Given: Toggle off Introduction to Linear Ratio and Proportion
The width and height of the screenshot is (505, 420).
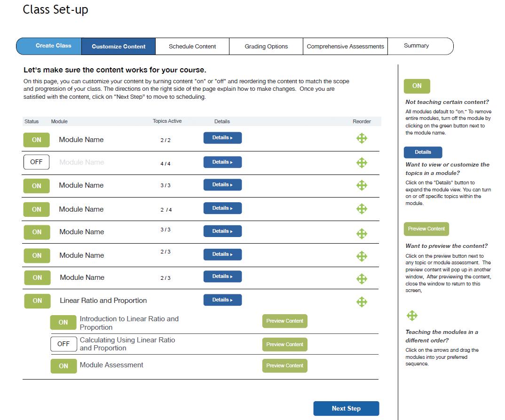Looking at the screenshot, I should [63, 323].
